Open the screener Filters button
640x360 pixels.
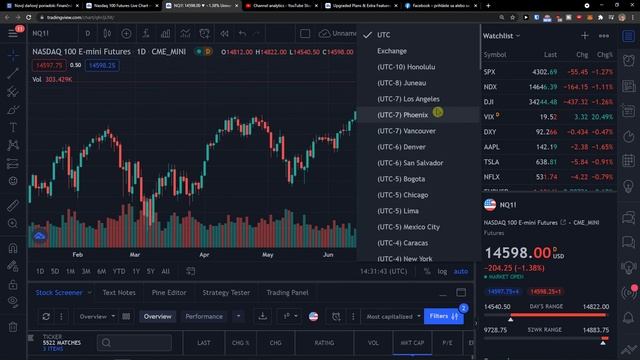click(x=444, y=316)
